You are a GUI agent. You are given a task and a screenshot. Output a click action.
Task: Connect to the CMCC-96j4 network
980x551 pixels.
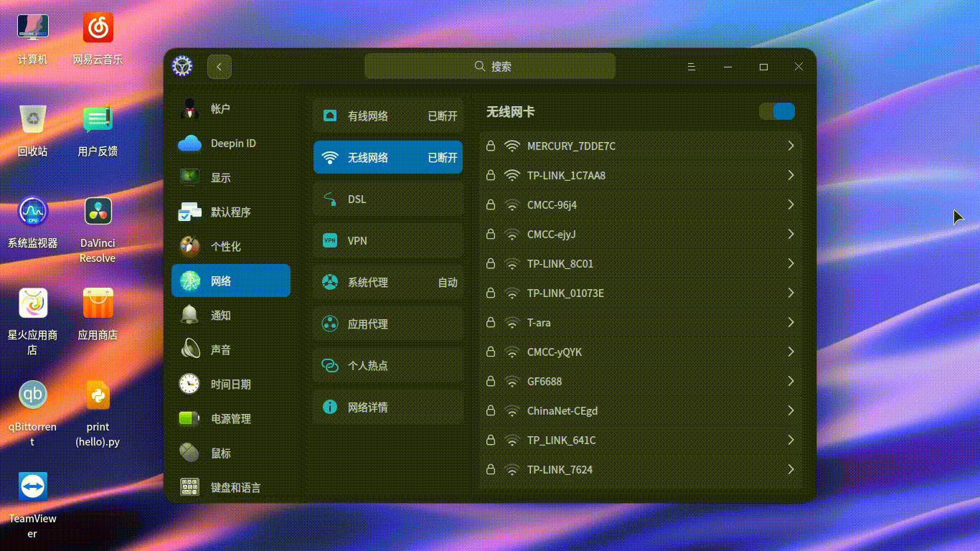pyautogui.click(x=641, y=205)
